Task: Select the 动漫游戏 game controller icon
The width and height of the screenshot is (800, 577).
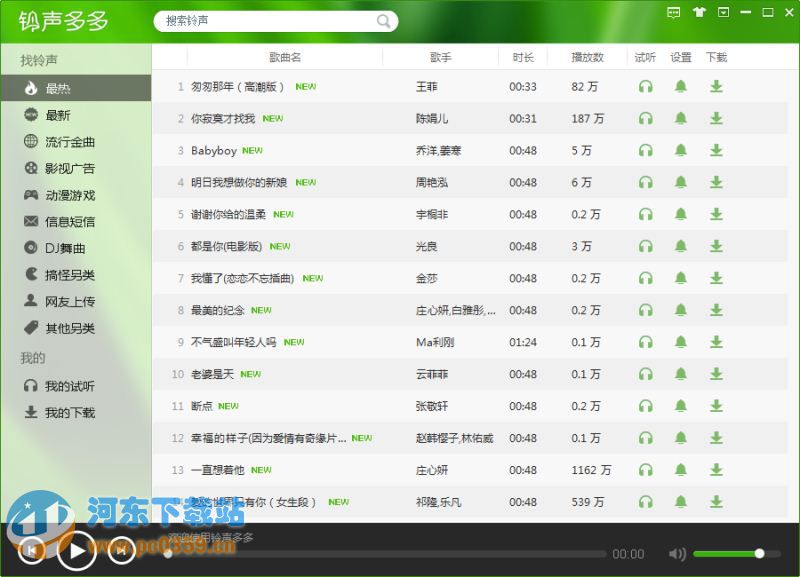Action: point(33,194)
